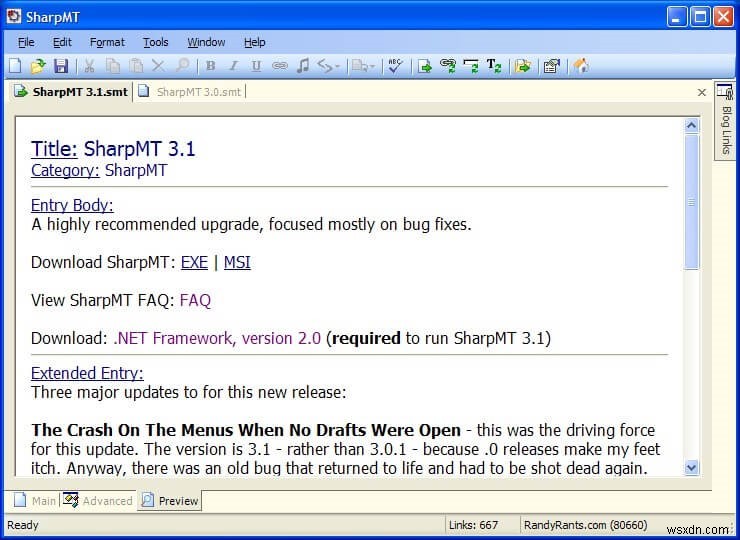The image size is (740, 540).
Task: Follow the .NET Framework, version 2.0 link
Action: (x=217, y=338)
